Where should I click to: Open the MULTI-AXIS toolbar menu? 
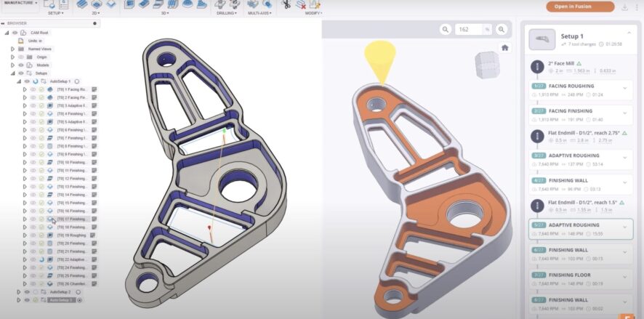pyautogui.click(x=259, y=13)
